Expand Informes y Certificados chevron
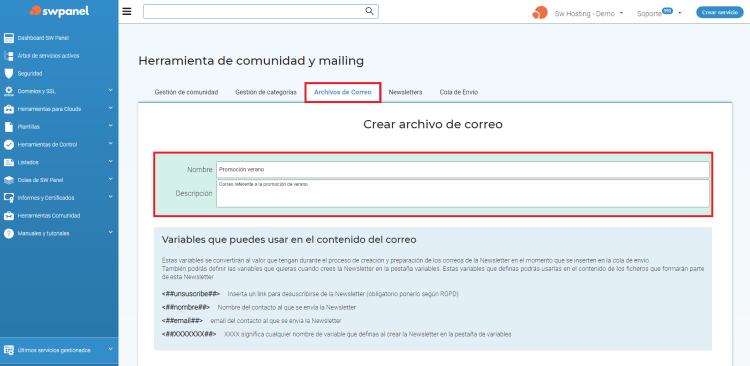The height and width of the screenshot is (366, 750). pyautogui.click(x=110, y=197)
